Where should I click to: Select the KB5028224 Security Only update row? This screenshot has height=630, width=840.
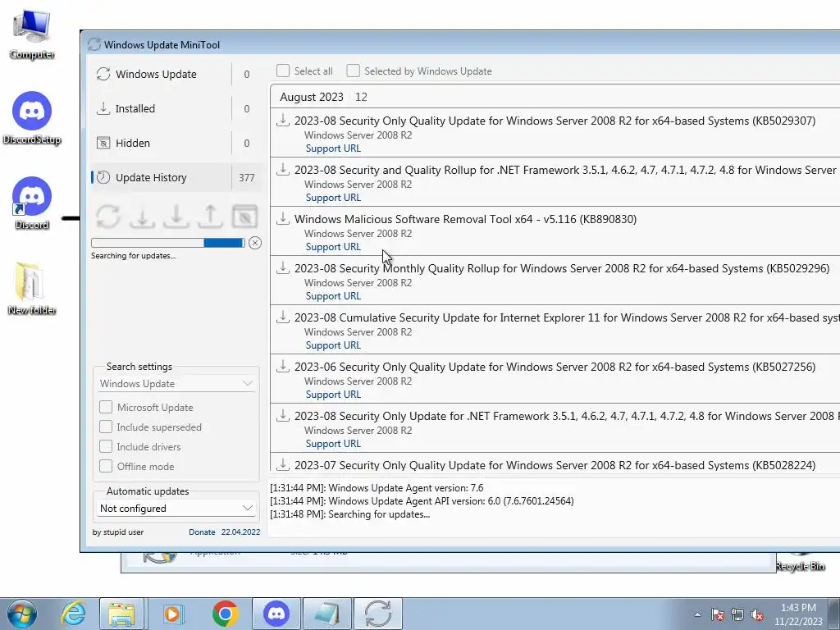555,464
